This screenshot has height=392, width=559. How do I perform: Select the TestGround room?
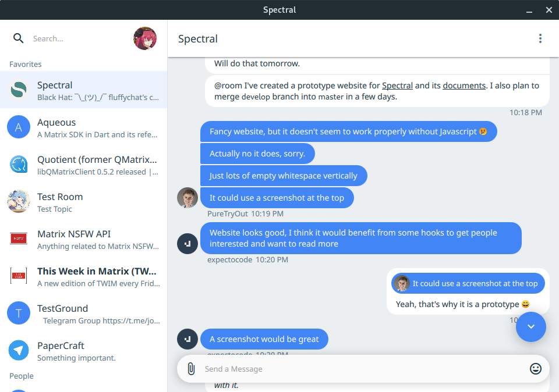click(x=84, y=313)
